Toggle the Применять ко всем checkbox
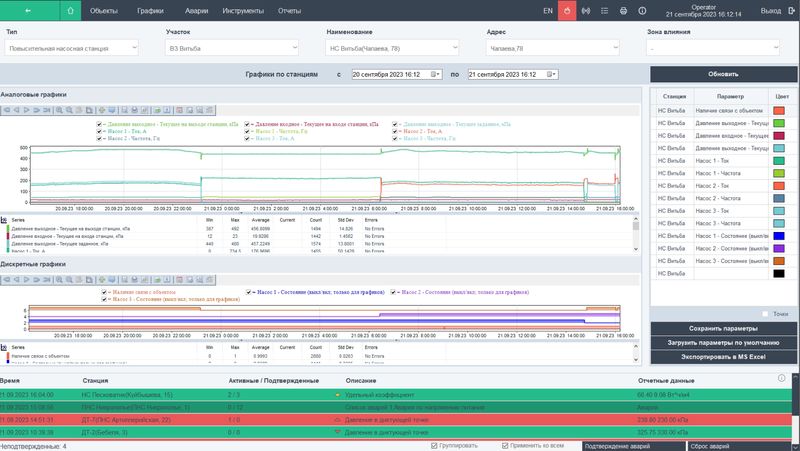Image resolution: width=800 pixels, height=451 pixels. [x=503, y=445]
